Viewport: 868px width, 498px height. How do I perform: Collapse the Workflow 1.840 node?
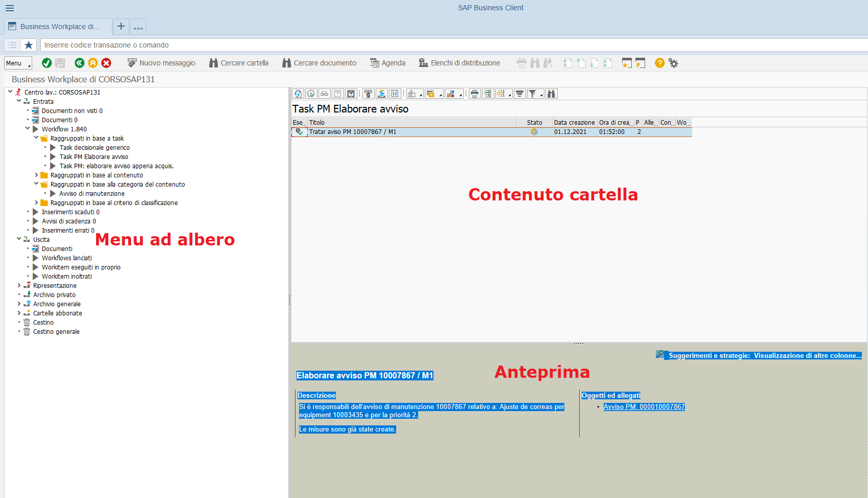(28, 128)
